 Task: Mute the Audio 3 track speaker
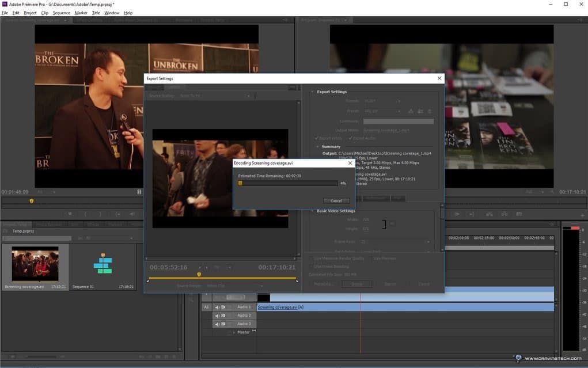point(217,324)
